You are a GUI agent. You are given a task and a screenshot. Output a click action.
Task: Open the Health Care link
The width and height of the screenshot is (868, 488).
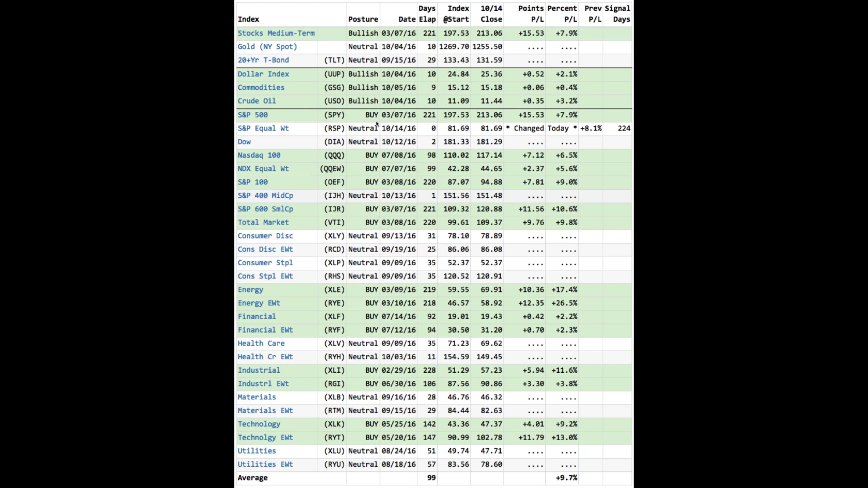[261, 343]
